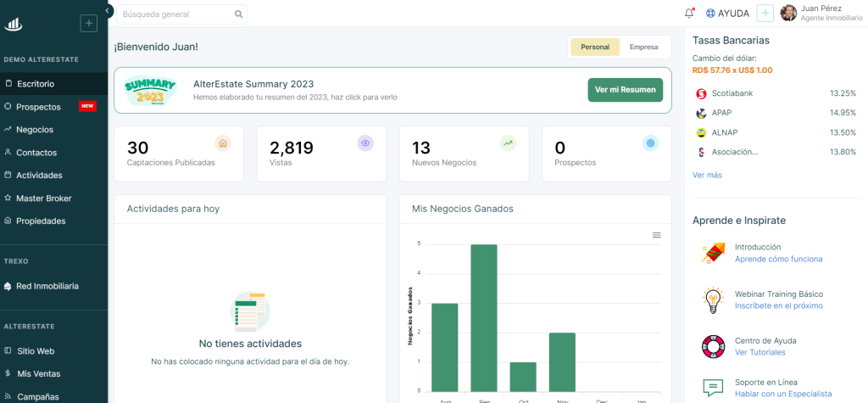Click the Oct bar in the chart
The height and width of the screenshot is (403, 868).
[x=523, y=377]
